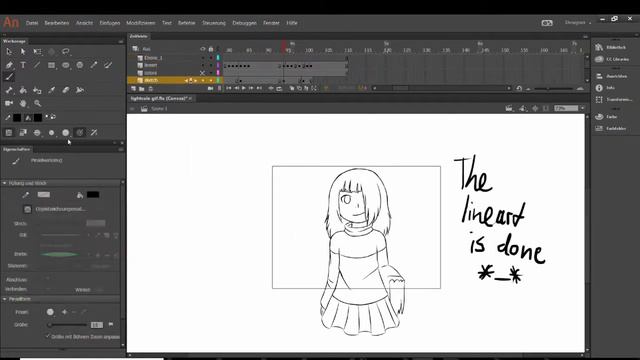Open the Bearbeiten menu
Viewport: 640px width, 360px height.
point(57,23)
